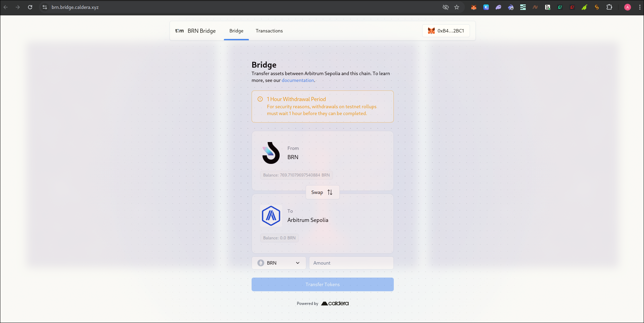Click the BRN chain logo in From card

coord(271,153)
